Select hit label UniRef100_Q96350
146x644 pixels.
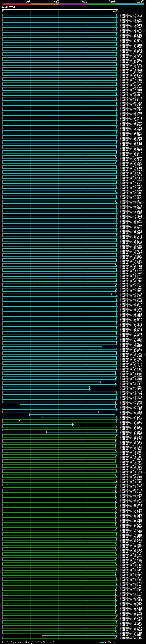(131, 349)
